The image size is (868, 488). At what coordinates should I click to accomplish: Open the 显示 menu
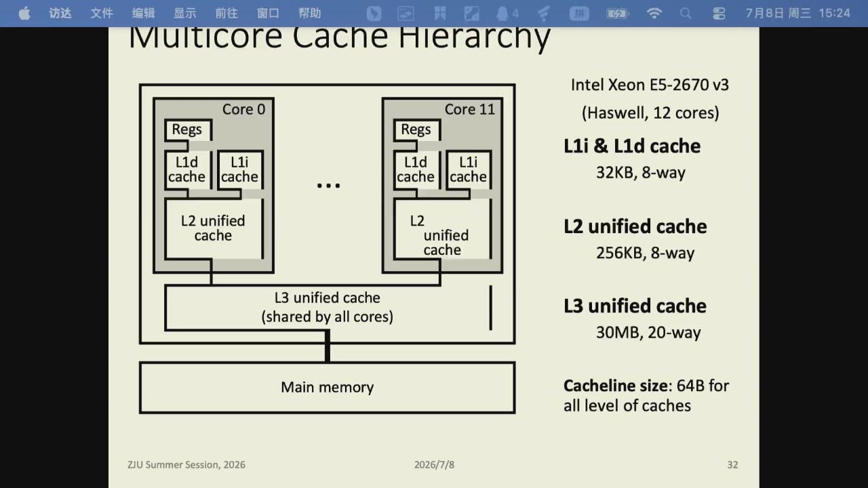coord(184,13)
